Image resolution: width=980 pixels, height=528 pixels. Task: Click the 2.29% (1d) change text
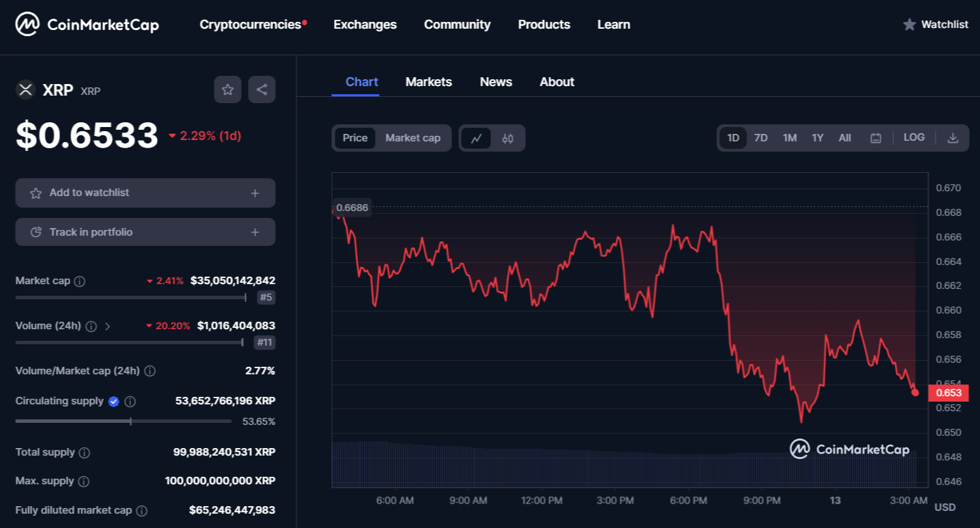pos(205,136)
